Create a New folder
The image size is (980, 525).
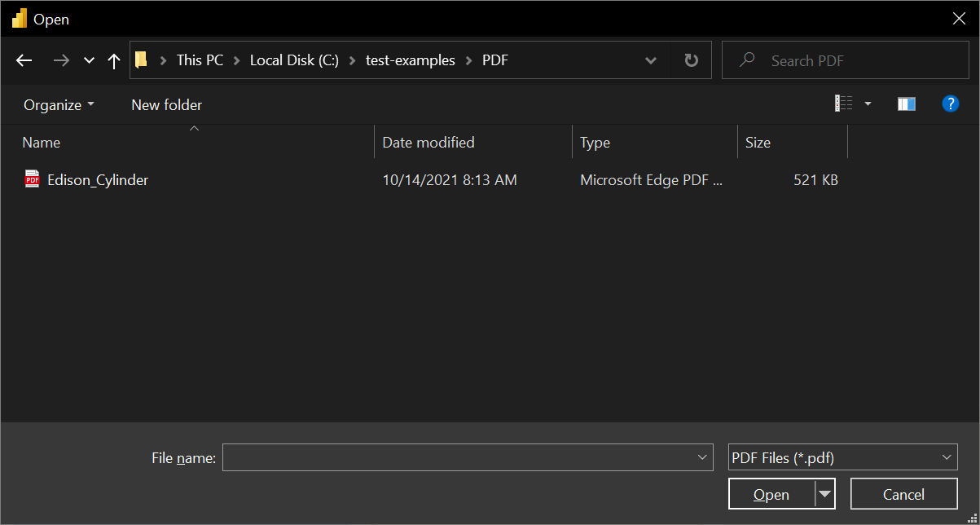(x=165, y=104)
